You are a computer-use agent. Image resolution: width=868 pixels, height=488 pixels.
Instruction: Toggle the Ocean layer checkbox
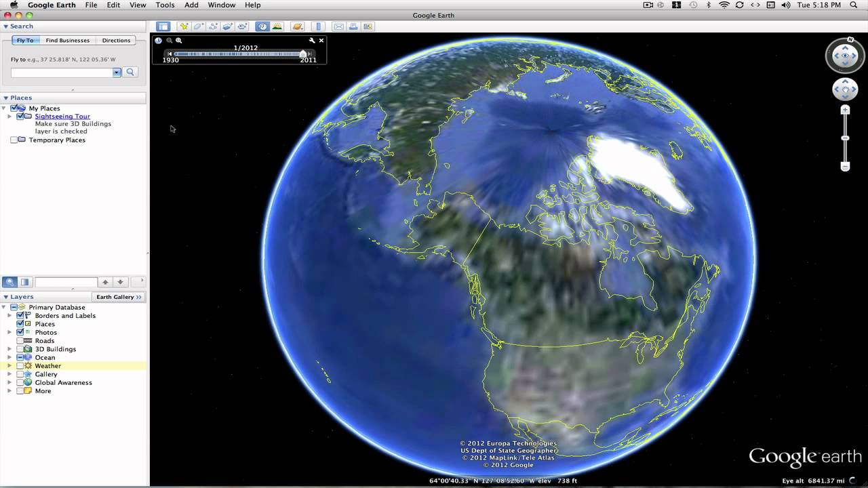[x=20, y=357]
